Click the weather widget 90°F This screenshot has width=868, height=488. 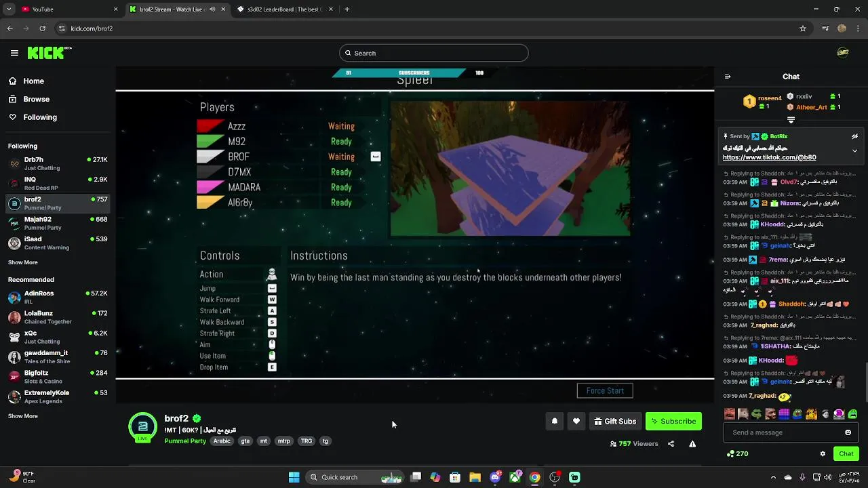(22, 477)
